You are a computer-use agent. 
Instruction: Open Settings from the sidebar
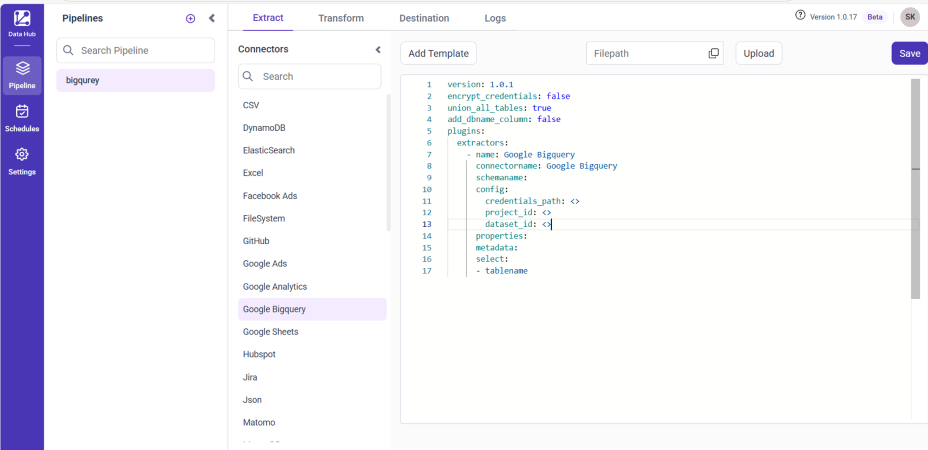(x=22, y=162)
